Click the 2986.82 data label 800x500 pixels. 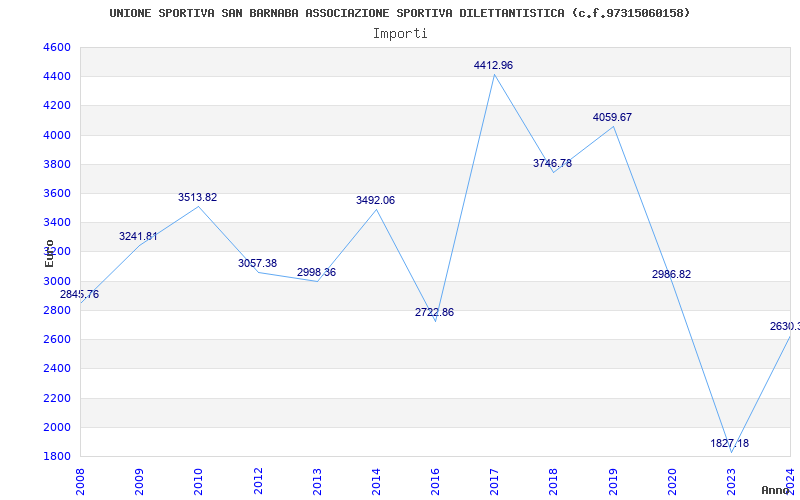coord(671,274)
